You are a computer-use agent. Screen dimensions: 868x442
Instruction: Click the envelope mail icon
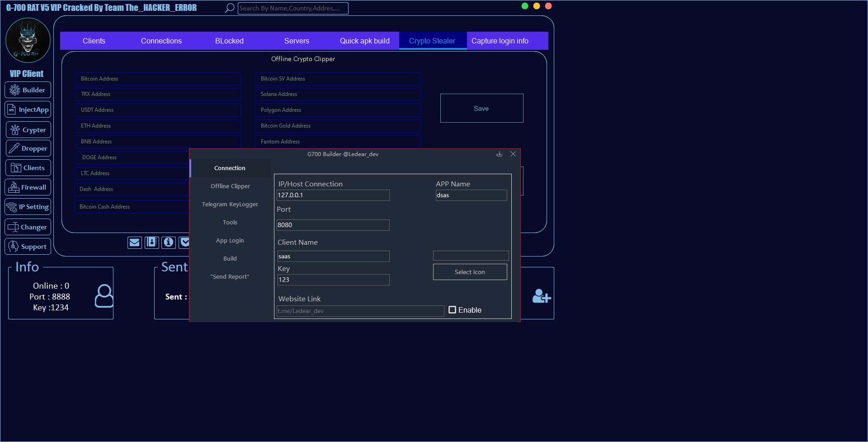coord(134,242)
